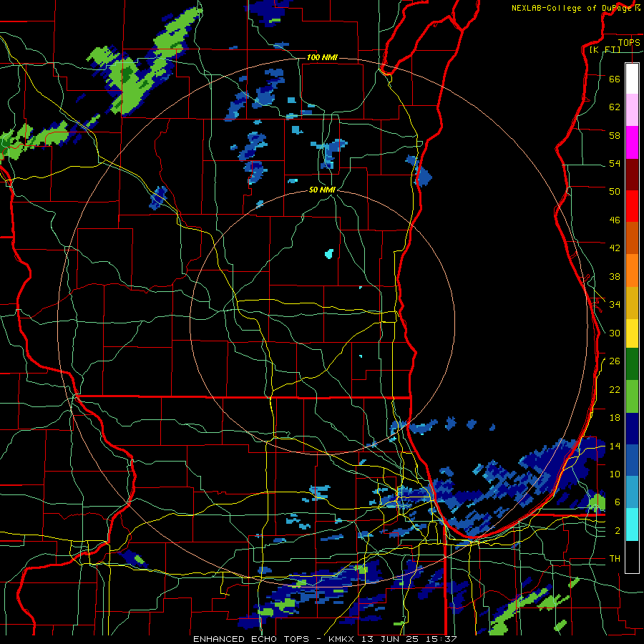
Task: Click the TH threshold legend label
Action: [x=615, y=559]
